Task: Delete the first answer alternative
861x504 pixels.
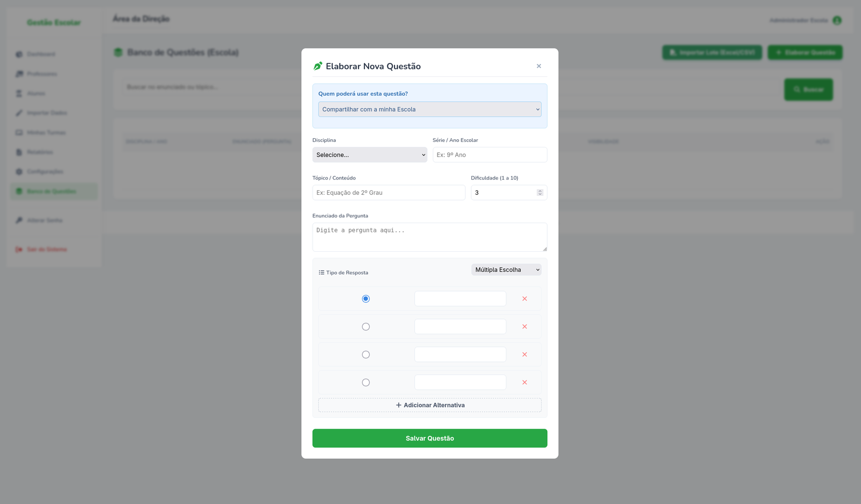Action: pyautogui.click(x=524, y=299)
